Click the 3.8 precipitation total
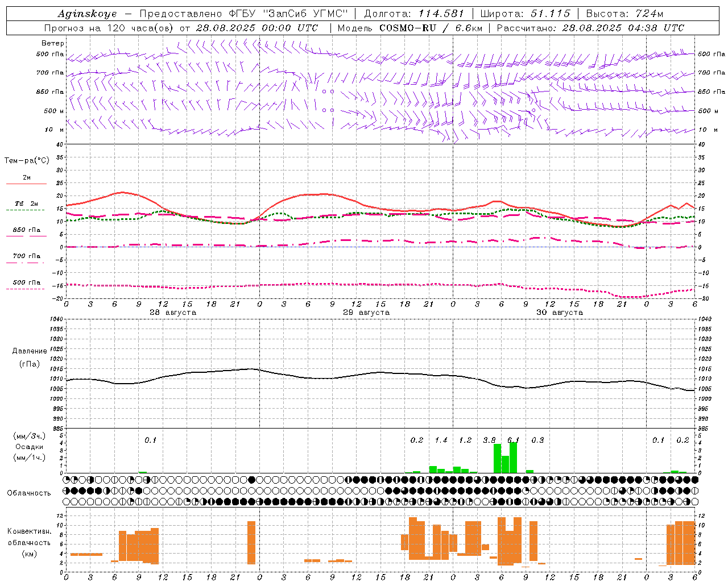The image size is (728, 582). coord(489,440)
